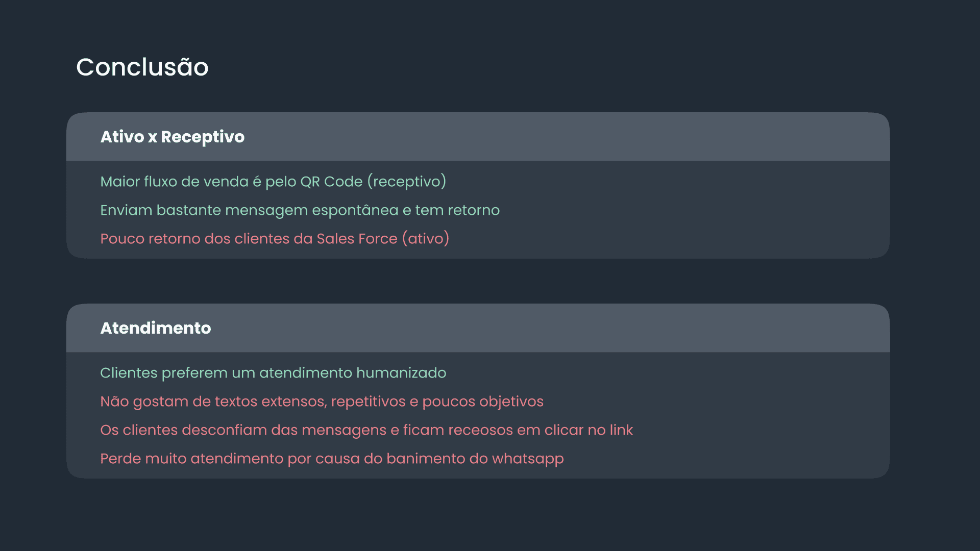Image resolution: width=980 pixels, height=551 pixels.
Task: Select the word (receptivo) in parentheses
Action: 407,182
